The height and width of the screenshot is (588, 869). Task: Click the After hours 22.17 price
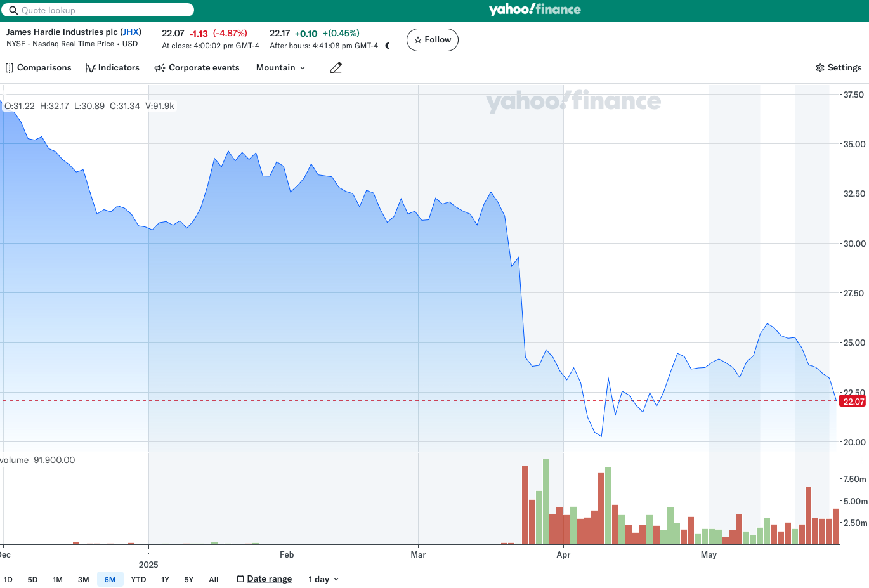pos(280,34)
